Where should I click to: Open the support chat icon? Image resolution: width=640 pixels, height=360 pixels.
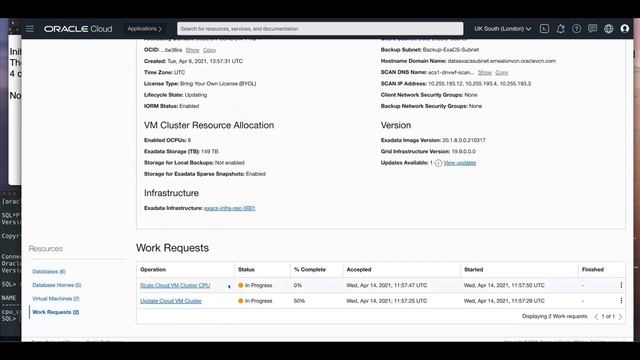click(592, 29)
